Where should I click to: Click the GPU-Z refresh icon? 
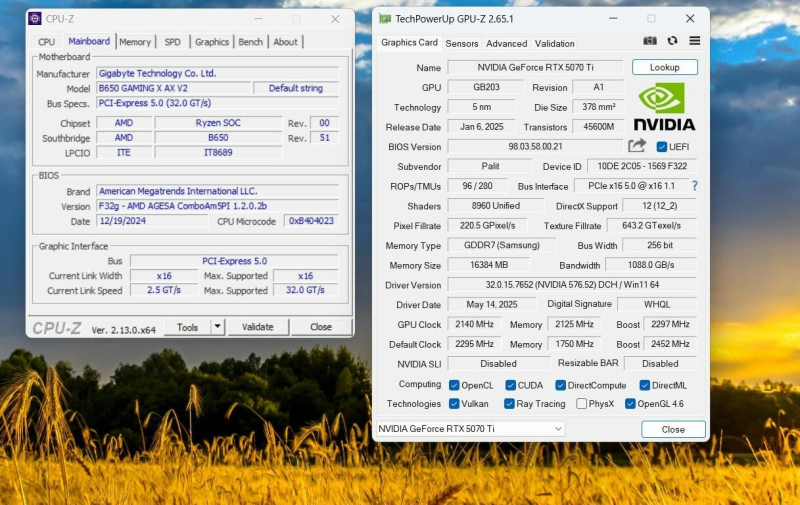672,41
